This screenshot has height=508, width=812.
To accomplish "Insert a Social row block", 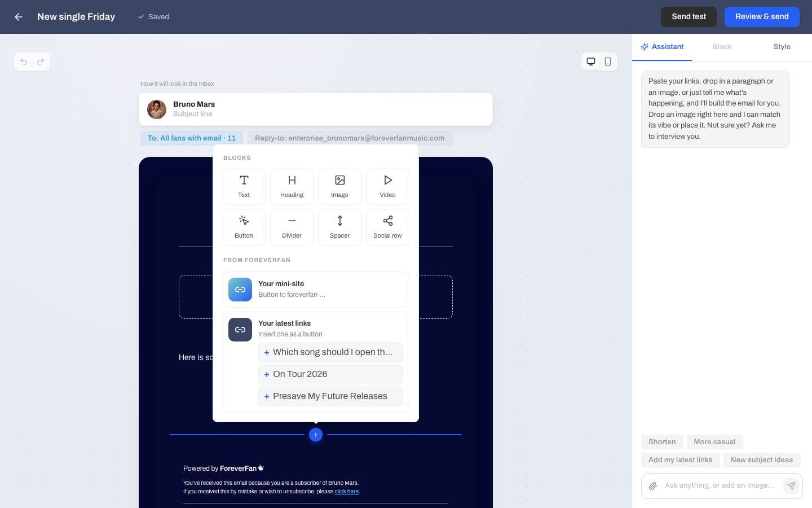I will (x=387, y=227).
